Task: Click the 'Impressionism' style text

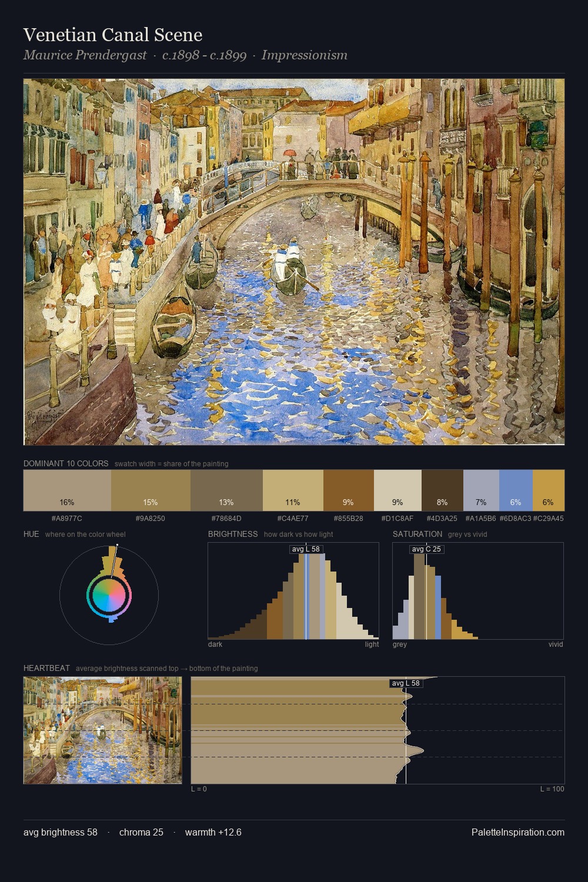Action: pyautogui.click(x=305, y=55)
